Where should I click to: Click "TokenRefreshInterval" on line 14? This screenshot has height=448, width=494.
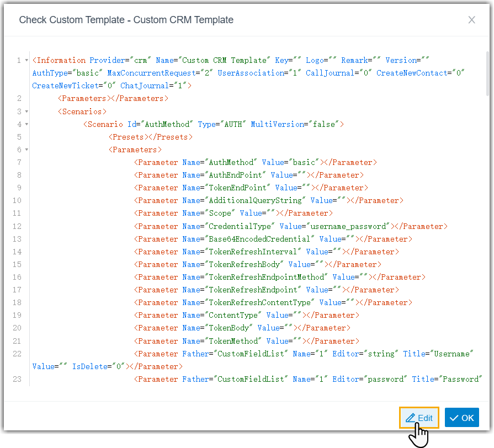253,252
